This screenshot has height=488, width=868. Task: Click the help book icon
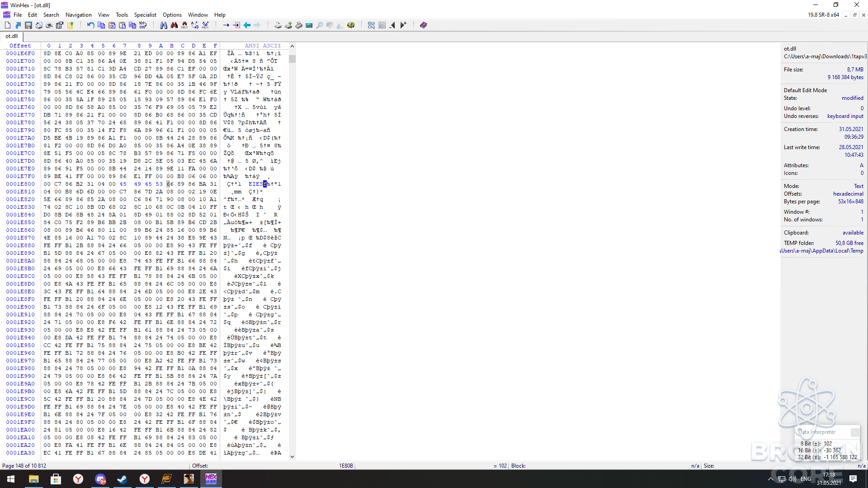tap(424, 25)
